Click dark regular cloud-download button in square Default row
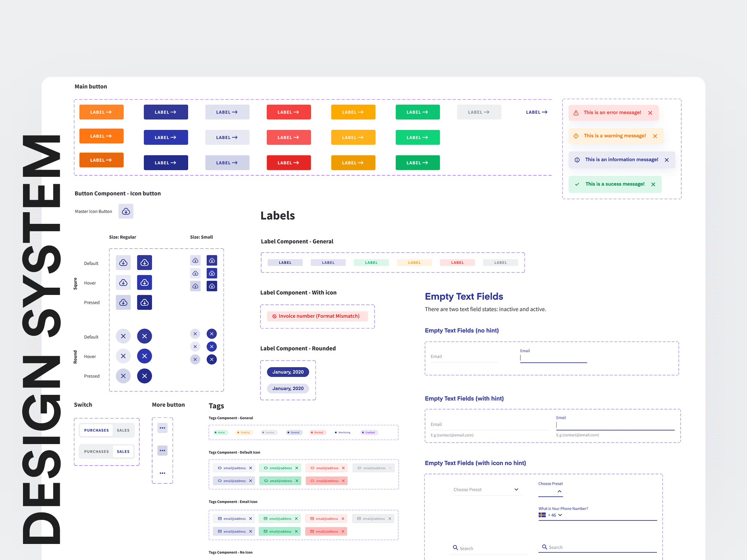 (144, 262)
